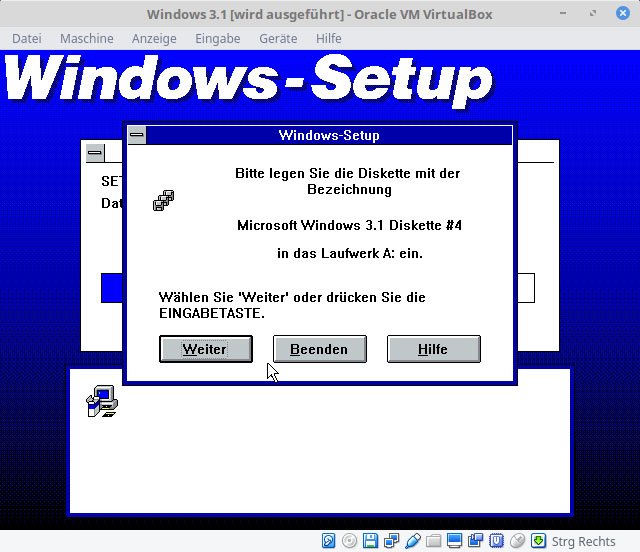This screenshot has width=640, height=552.
Task: Click the CPU virtualization chip icon
Action: (x=496, y=541)
